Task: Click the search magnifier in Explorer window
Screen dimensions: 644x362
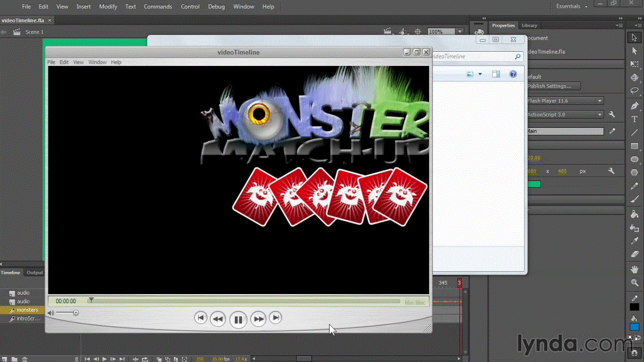Action: click(517, 57)
